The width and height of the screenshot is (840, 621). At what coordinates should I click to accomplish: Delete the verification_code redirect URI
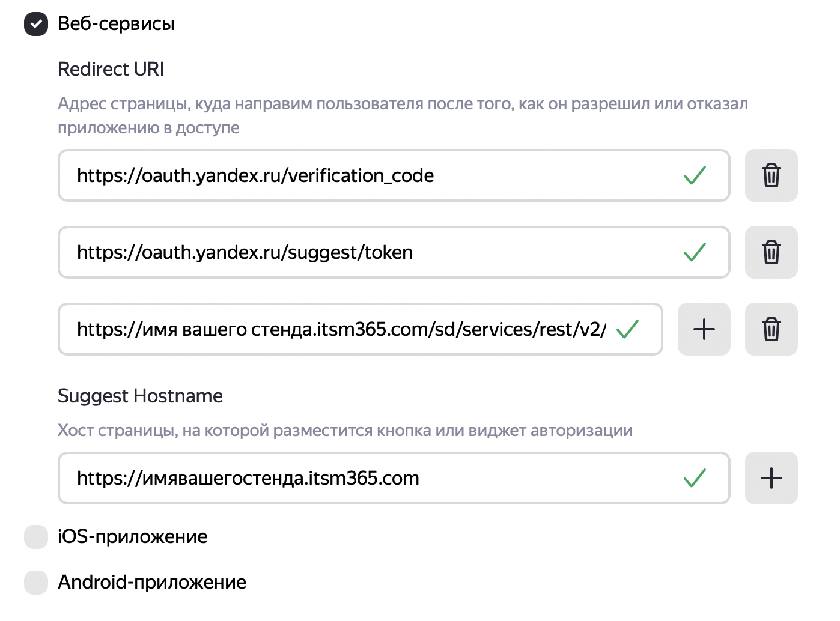click(x=771, y=175)
